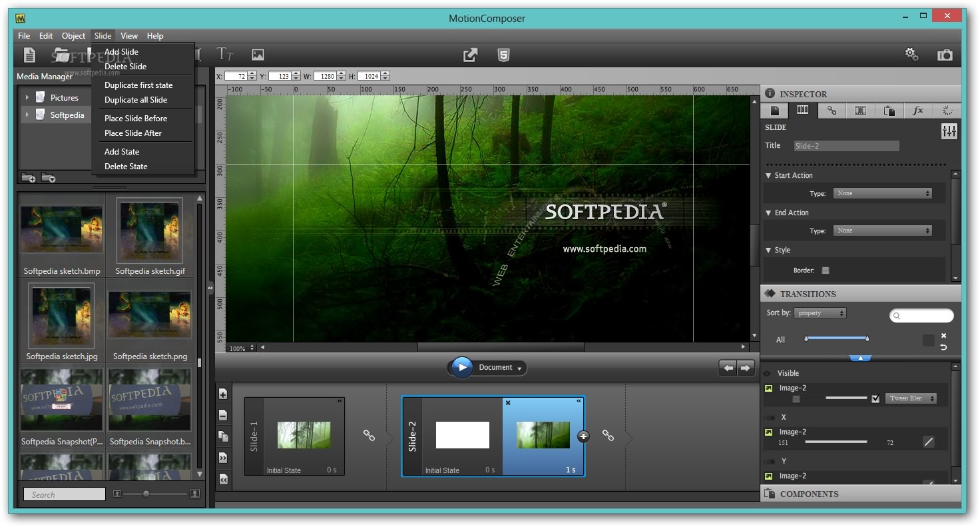
Task: Click the duplicate slide icon left of timeline
Action: 223,436
